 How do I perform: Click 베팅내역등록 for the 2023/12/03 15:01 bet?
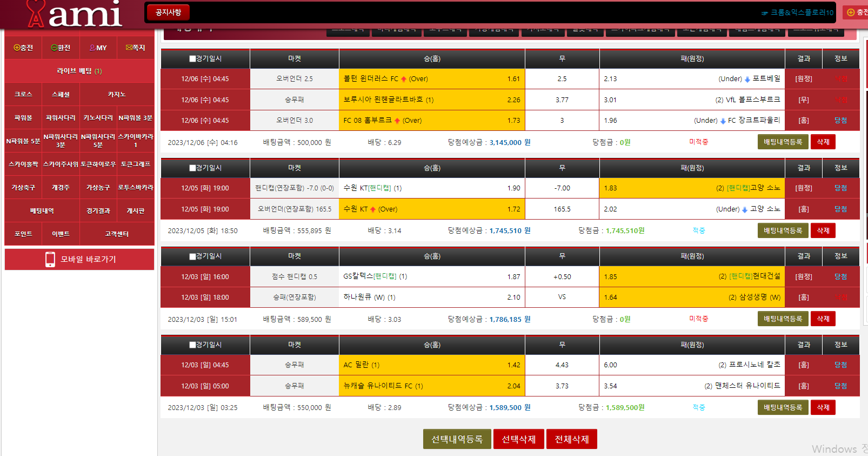[x=783, y=319]
